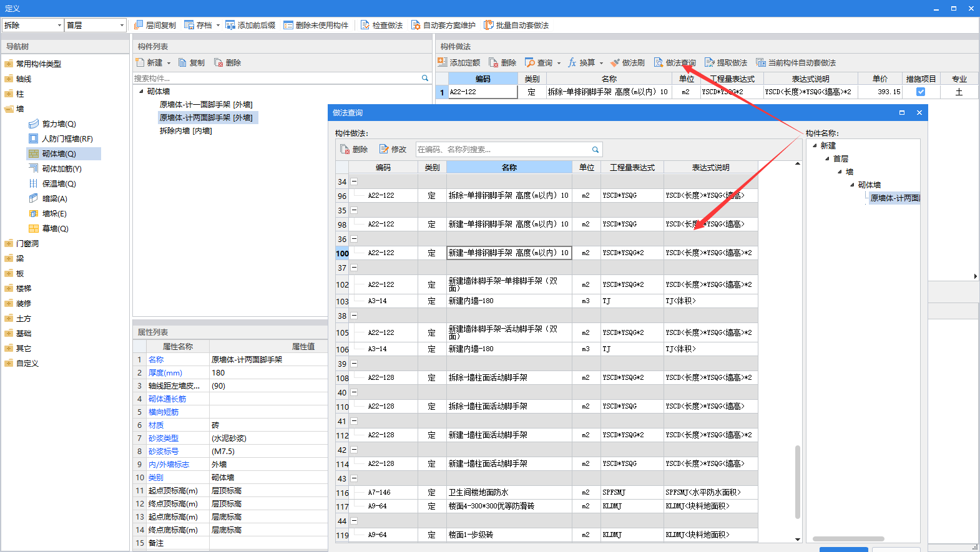The image size is (980, 552).
Task: Click 修改 in the 做法查询 dialog
Action: point(393,149)
